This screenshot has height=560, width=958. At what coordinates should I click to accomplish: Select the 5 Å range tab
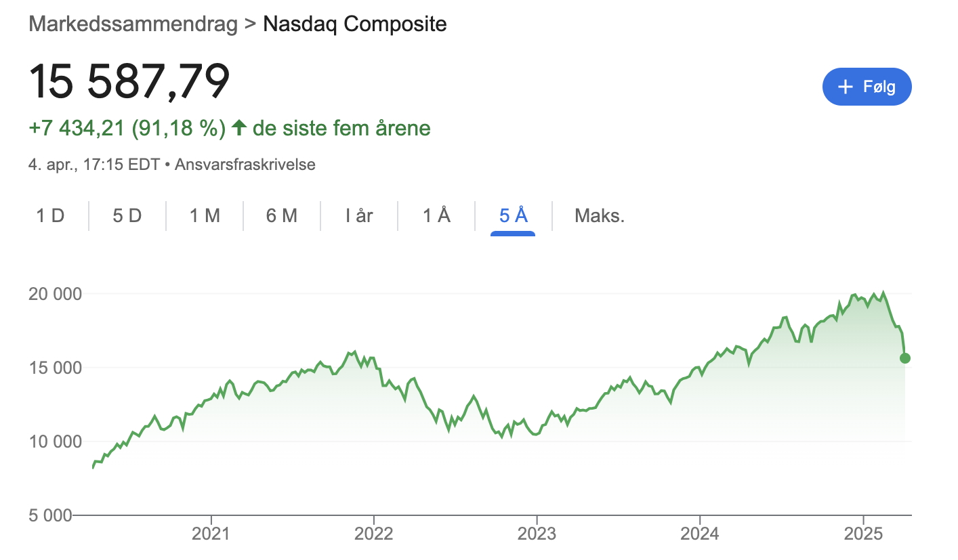pos(513,216)
